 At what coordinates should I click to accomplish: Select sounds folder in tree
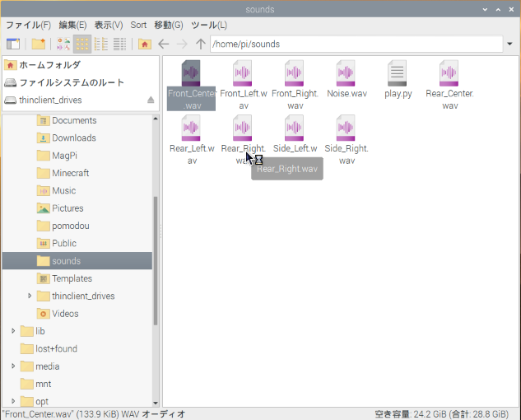[77, 261]
